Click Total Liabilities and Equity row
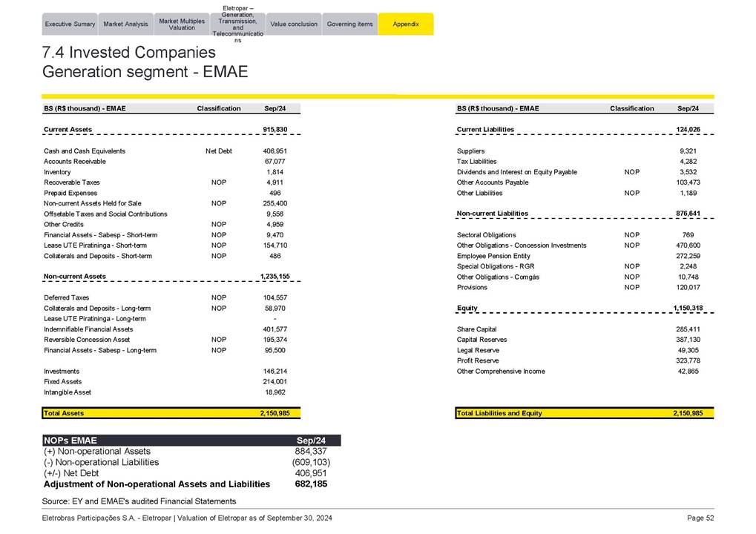The height and width of the screenshot is (534, 756). pos(584,413)
